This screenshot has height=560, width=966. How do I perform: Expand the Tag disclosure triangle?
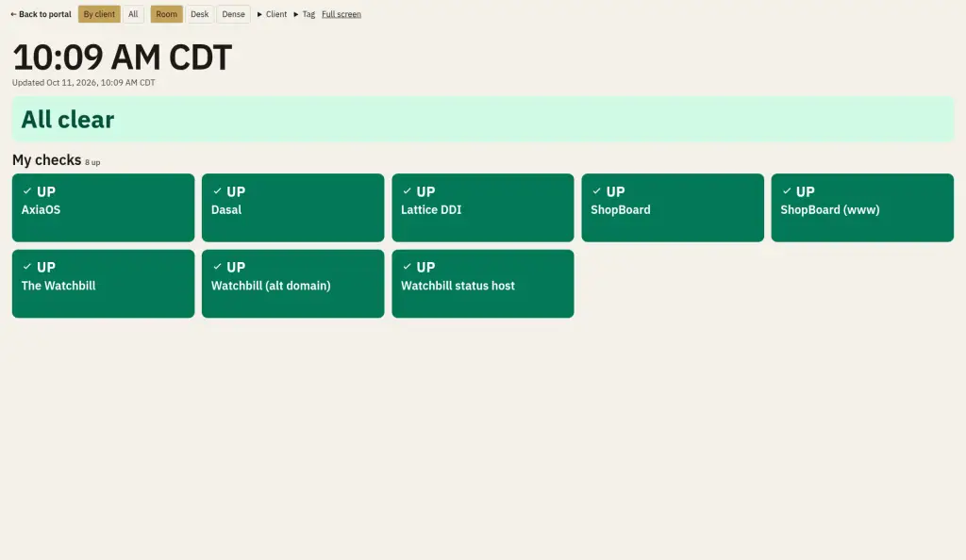click(295, 14)
